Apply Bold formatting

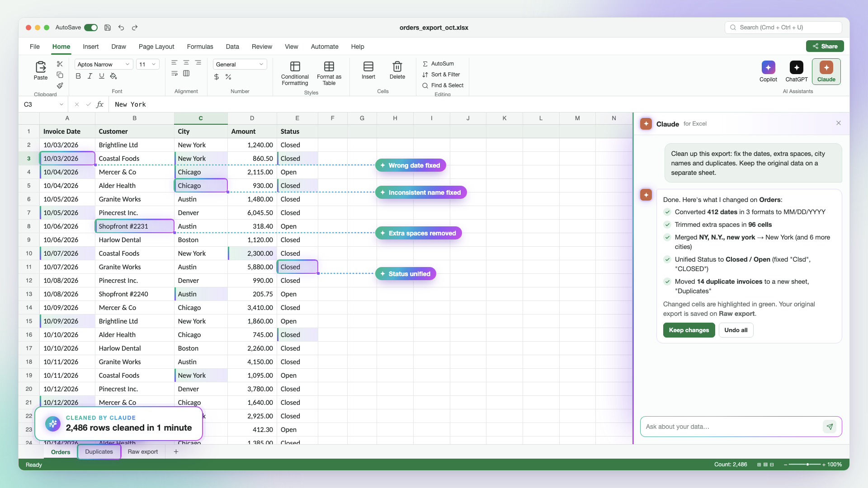point(78,76)
